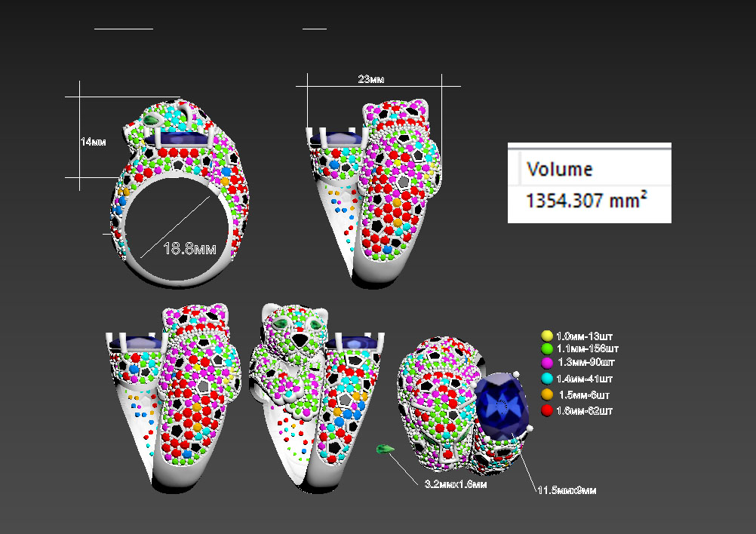Click the magenta 1.3mm legend sphere

547,363
